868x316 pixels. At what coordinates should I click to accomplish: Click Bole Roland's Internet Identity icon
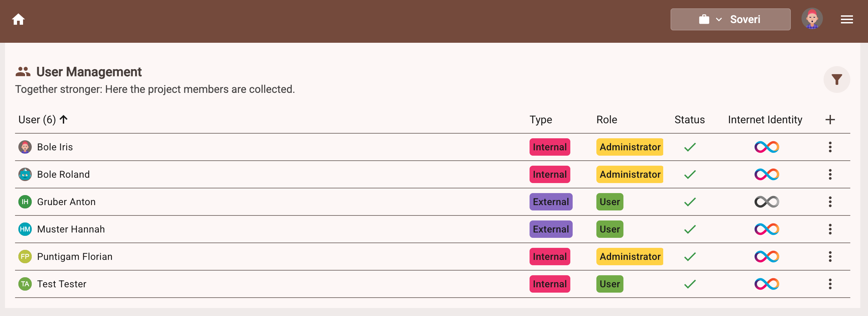pyautogui.click(x=766, y=174)
